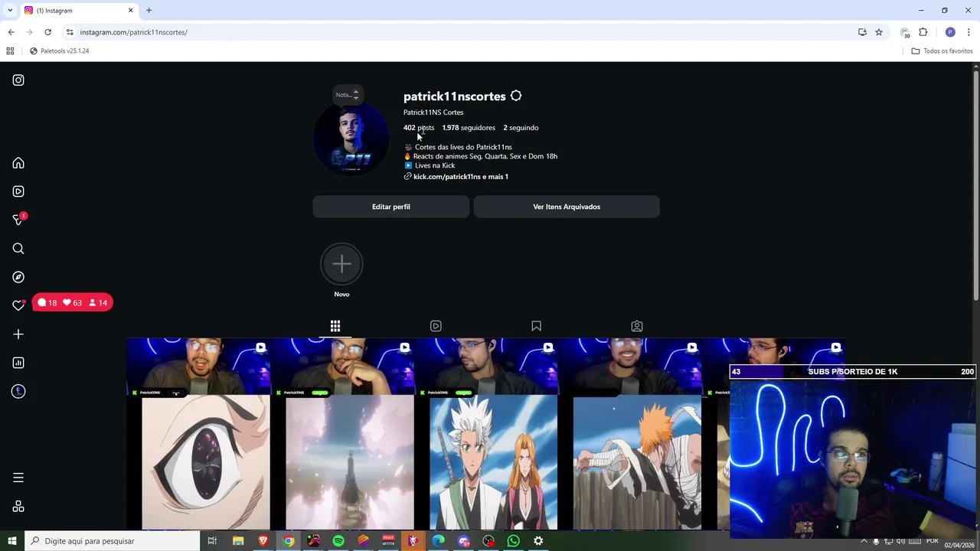
Task: Add a new story highlight
Action: 341,264
